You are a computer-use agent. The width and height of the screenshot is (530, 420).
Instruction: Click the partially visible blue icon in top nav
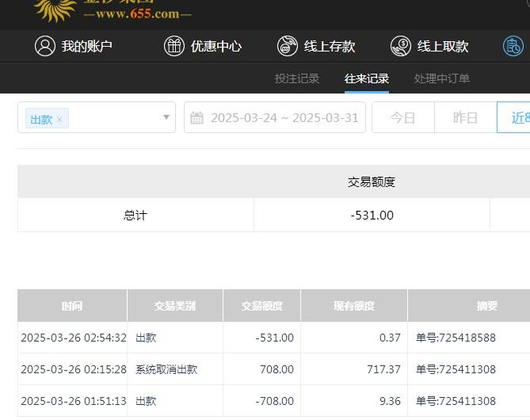(x=513, y=46)
